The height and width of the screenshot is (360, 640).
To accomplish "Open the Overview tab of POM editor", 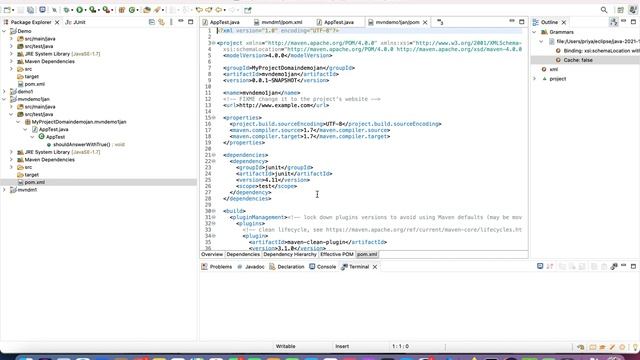I will click(x=212, y=254).
